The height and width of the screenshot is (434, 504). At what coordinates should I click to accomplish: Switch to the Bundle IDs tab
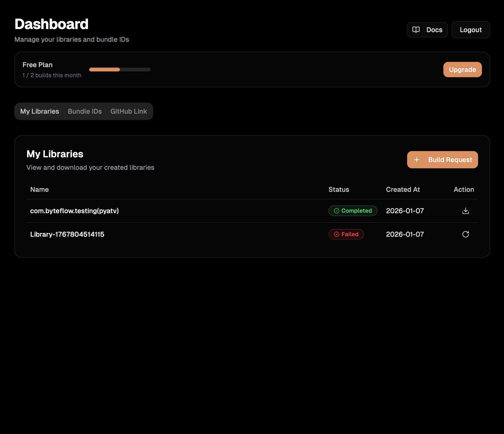(x=85, y=111)
